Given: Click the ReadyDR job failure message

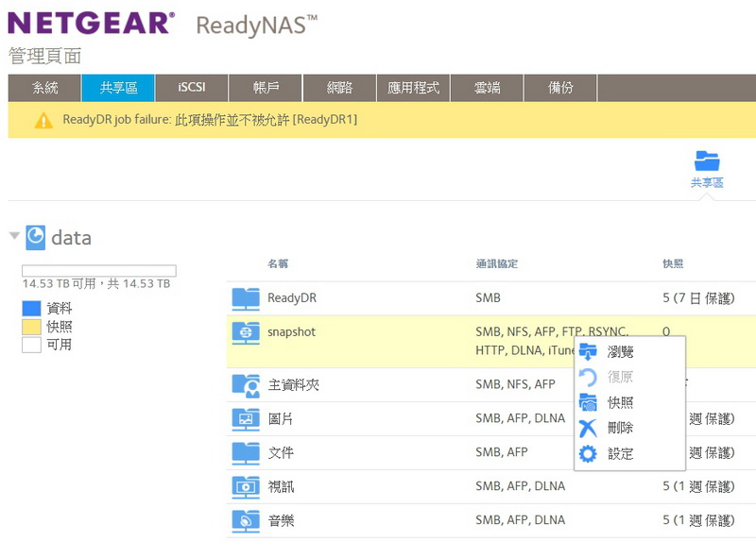Looking at the screenshot, I should (x=210, y=120).
